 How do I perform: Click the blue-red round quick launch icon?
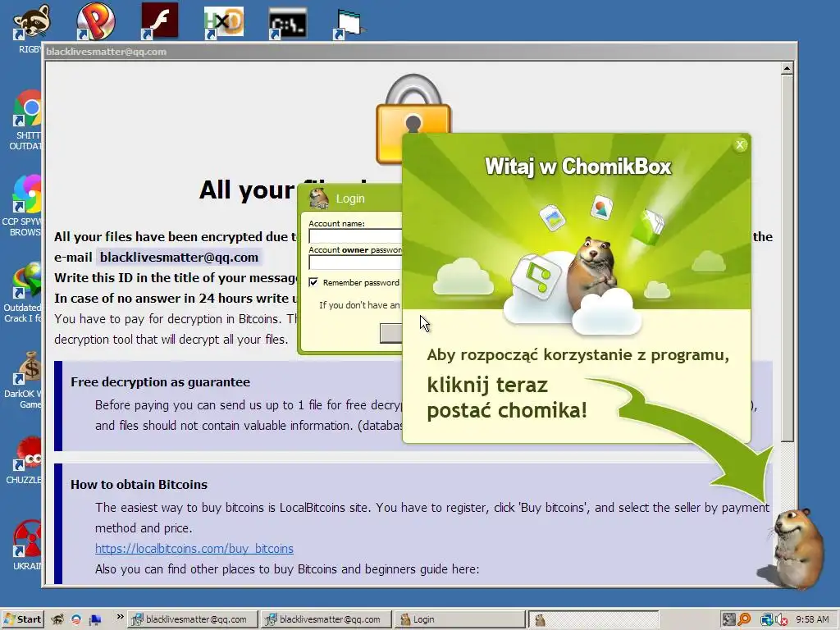[76, 620]
